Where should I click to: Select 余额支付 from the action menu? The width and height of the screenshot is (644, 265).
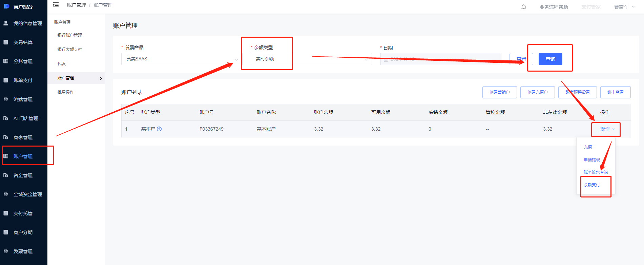(x=591, y=185)
